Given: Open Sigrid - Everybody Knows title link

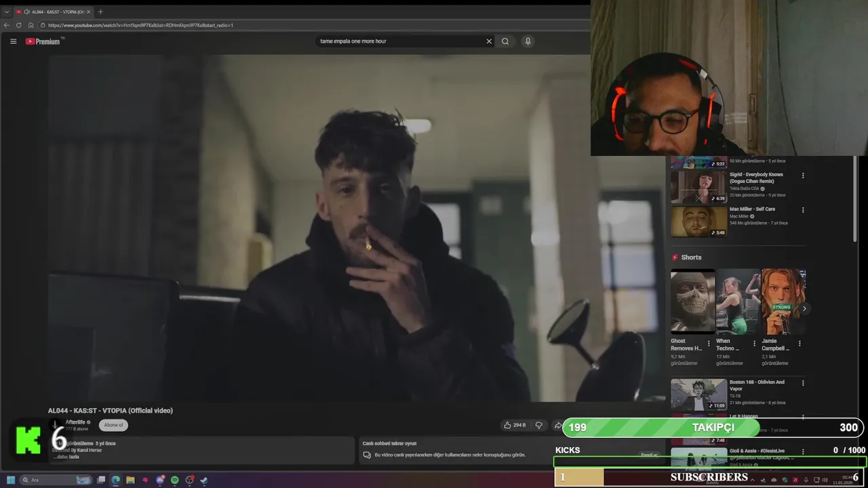Looking at the screenshot, I should (756, 178).
